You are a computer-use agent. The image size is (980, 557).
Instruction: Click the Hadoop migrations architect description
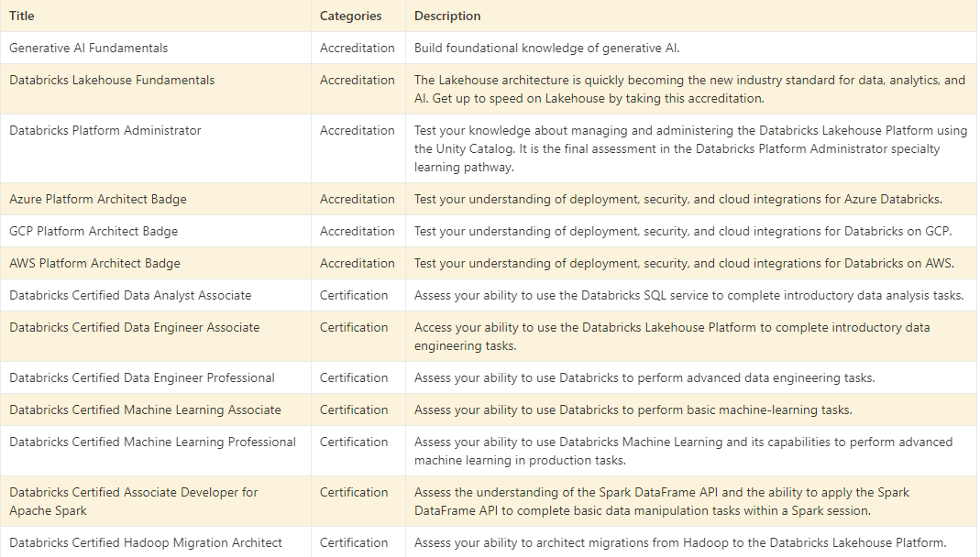click(x=680, y=542)
